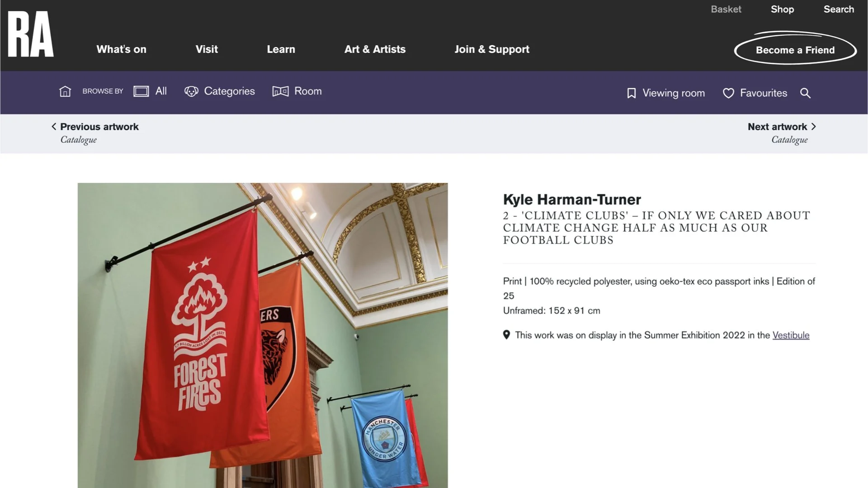Viewport: 868px width, 488px height.
Task: Open Viewing room link text
Action: [x=674, y=93]
